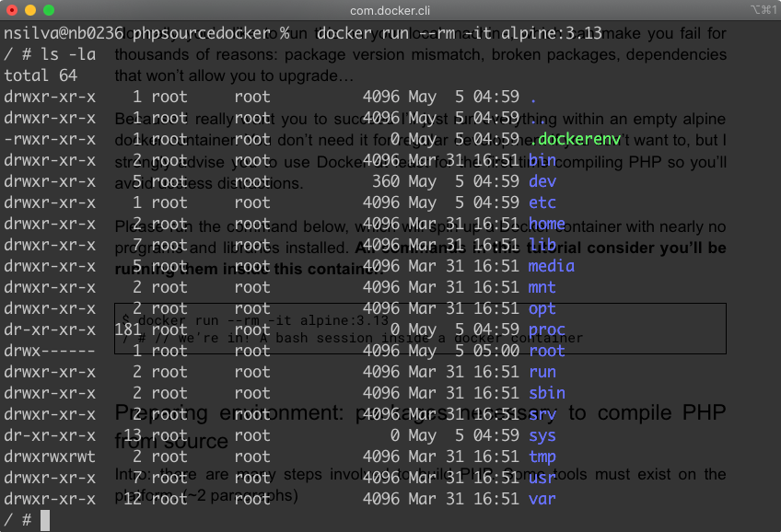The image size is (781, 532).
Task: Click the red close window button
Action: click(x=12, y=10)
